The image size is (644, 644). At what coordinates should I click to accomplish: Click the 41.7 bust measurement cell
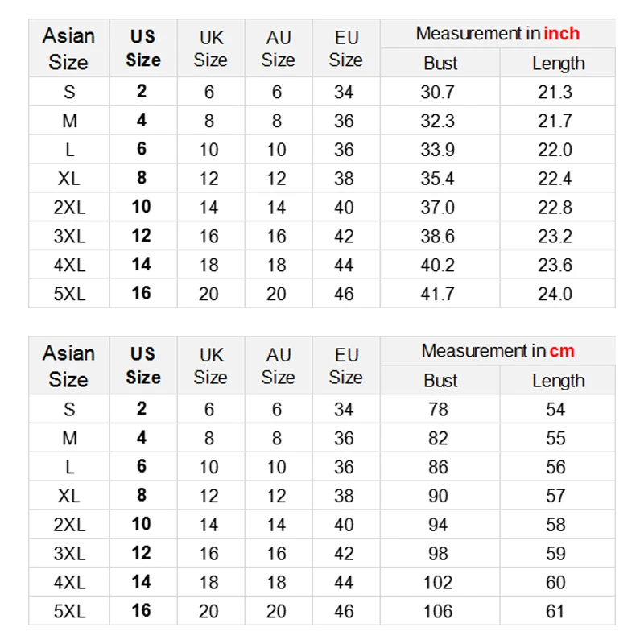coord(438,294)
